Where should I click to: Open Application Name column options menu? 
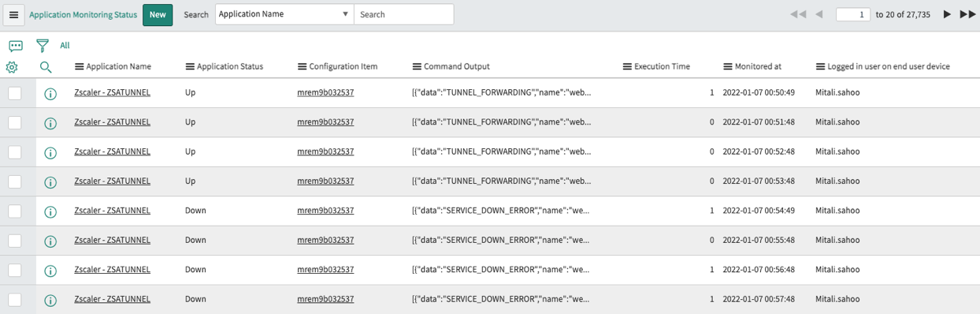pyautogui.click(x=79, y=67)
